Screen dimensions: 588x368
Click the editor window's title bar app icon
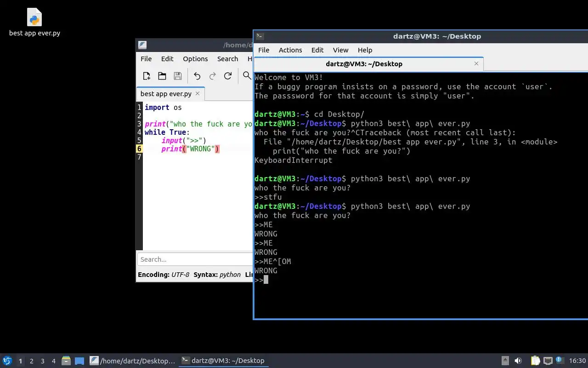142,45
